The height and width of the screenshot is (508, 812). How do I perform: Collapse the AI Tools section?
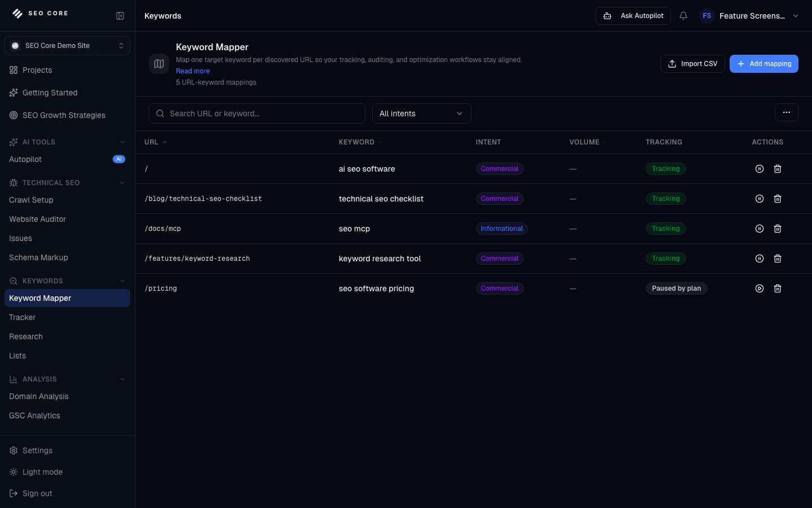pyautogui.click(x=122, y=142)
